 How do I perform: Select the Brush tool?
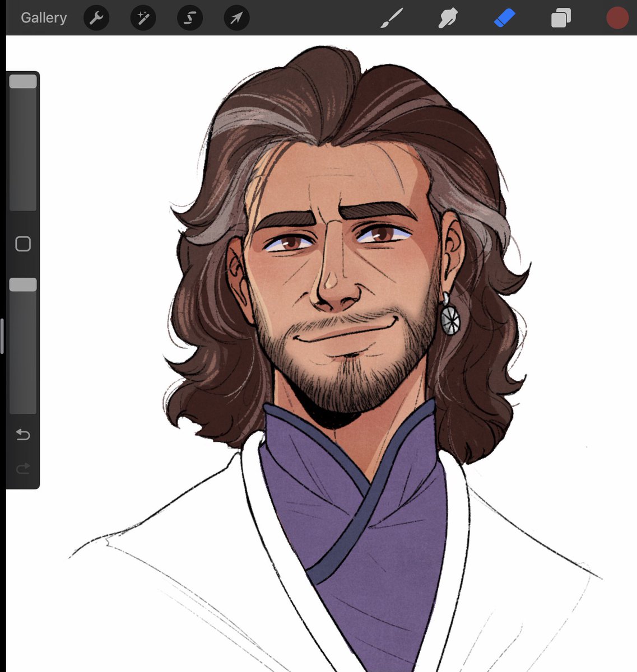tap(392, 18)
